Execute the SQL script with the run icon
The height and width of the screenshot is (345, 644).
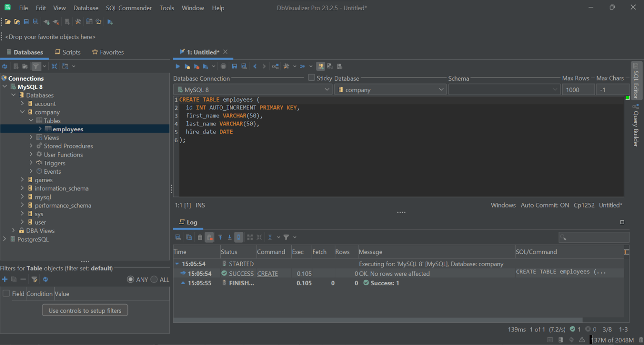[177, 66]
